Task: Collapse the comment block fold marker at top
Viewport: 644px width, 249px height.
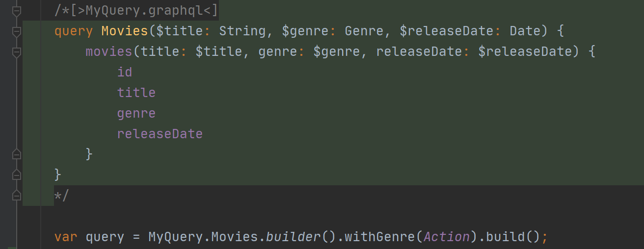Action: tap(16, 10)
